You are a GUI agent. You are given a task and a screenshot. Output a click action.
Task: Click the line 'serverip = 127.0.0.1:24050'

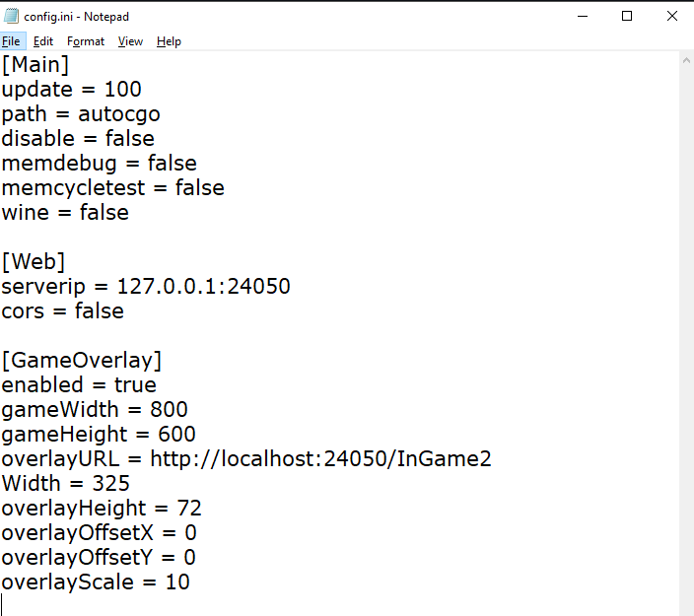tap(146, 286)
